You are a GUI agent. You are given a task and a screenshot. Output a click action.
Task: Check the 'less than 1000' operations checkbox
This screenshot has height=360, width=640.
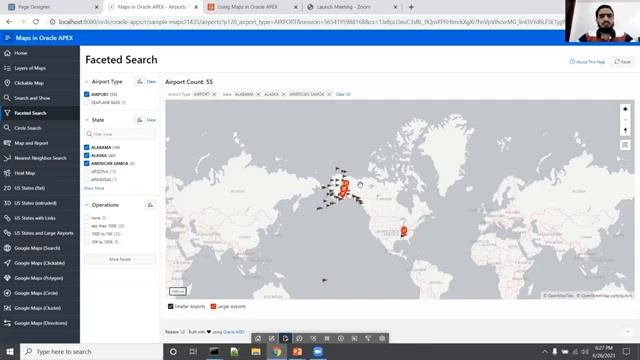click(x=87, y=226)
